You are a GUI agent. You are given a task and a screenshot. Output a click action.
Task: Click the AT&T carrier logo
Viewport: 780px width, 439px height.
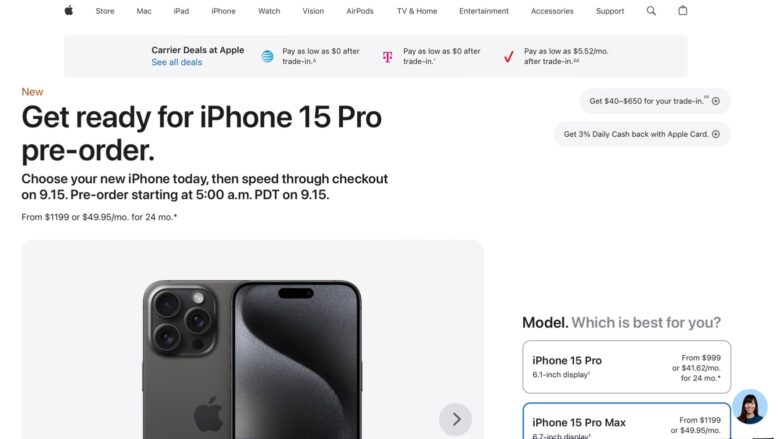tap(267, 56)
